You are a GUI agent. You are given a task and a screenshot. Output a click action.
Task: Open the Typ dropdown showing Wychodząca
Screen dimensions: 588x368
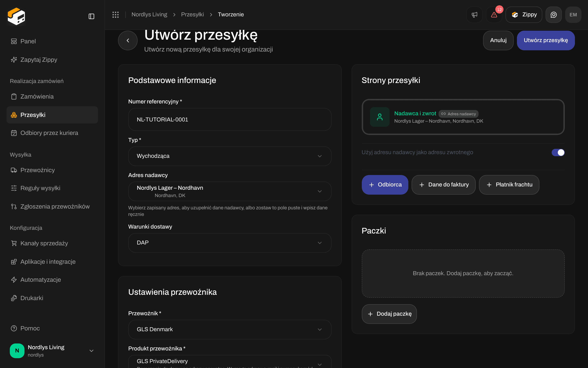230,156
